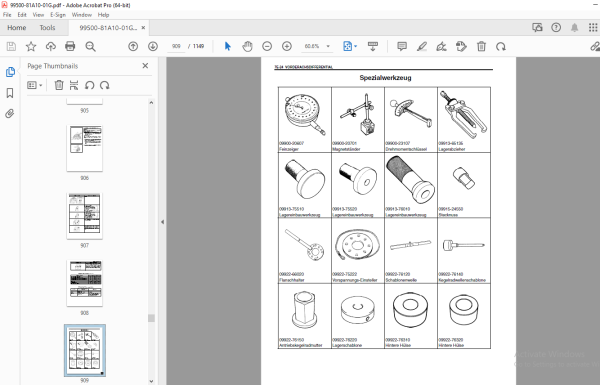
Task: Select page 908 thumbnail
Action: tap(85, 283)
